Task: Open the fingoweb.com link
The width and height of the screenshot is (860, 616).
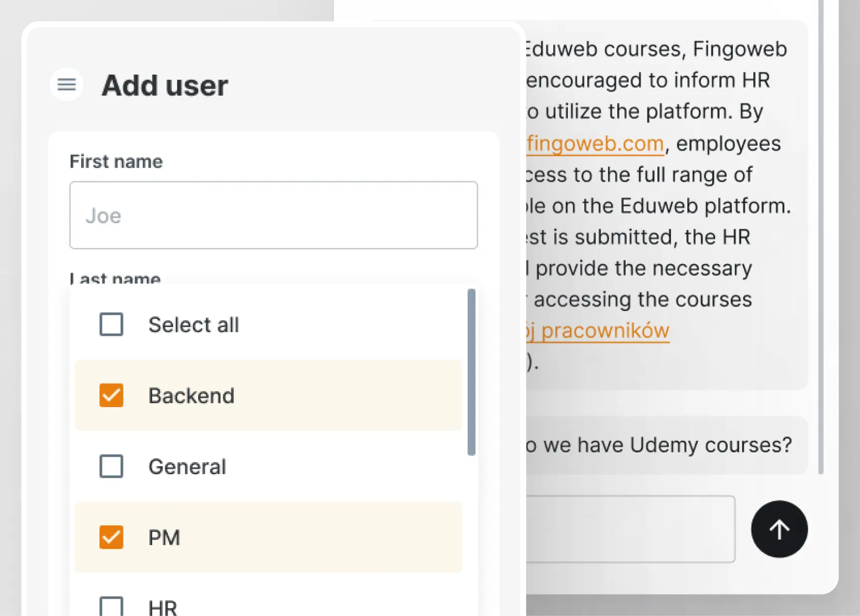Action: coord(595,143)
